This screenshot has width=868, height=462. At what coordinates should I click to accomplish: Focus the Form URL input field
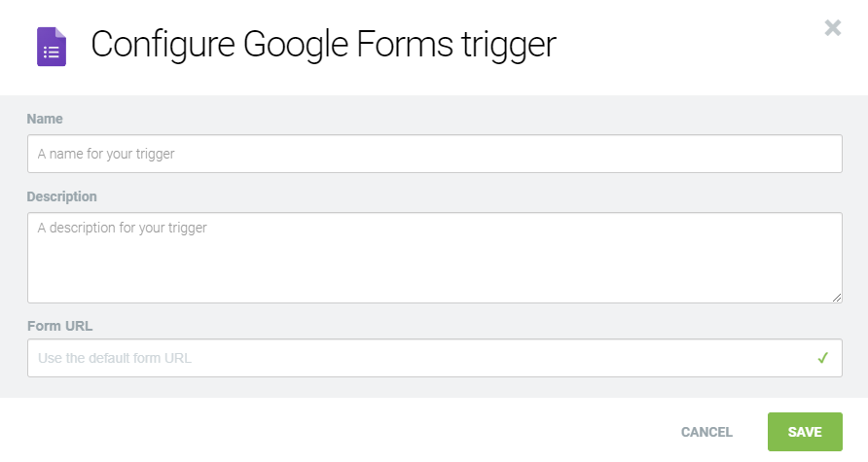(418, 358)
